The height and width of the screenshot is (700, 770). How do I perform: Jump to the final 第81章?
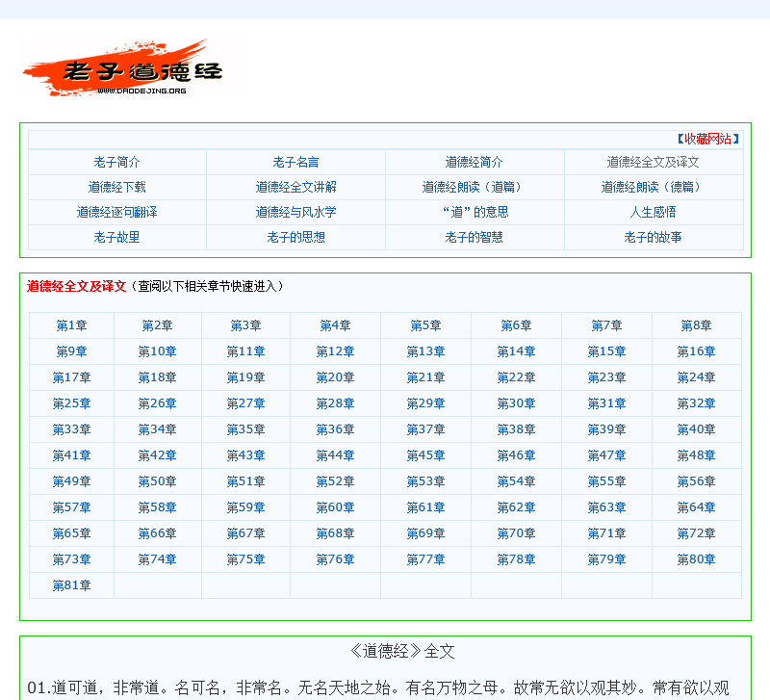pos(71,586)
